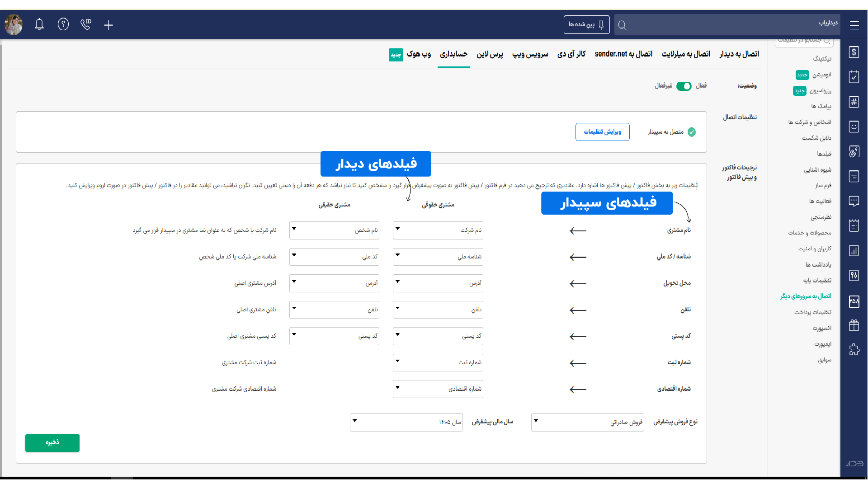Open the کد ملی dropdown

[334, 257]
